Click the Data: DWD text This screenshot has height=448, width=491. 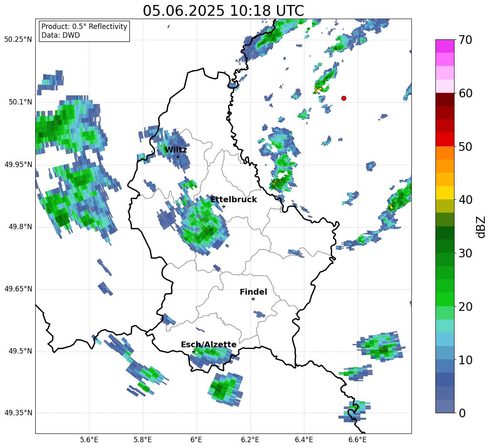pyautogui.click(x=61, y=35)
